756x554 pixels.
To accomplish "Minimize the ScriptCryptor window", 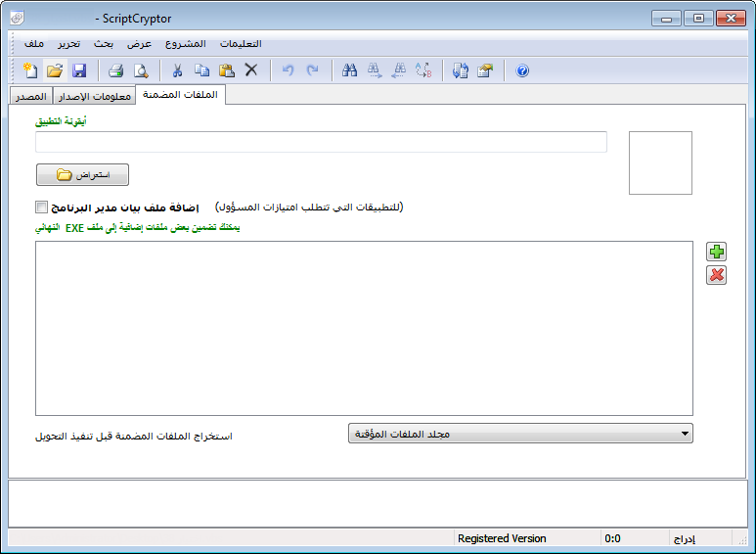I will click(x=666, y=19).
